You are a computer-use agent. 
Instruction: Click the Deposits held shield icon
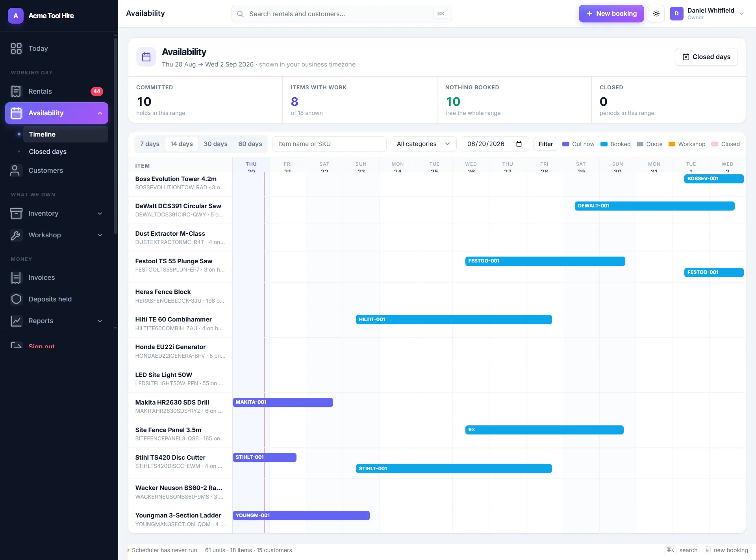[16, 299]
